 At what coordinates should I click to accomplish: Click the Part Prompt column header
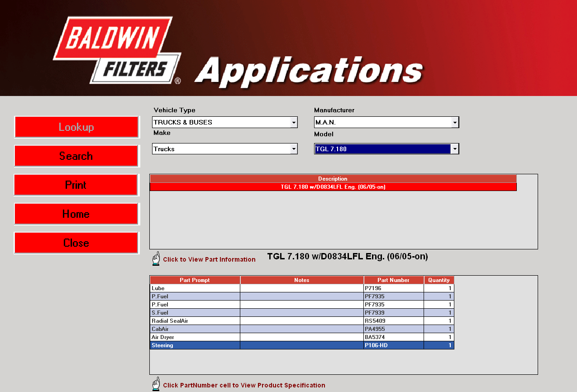[x=195, y=280]
